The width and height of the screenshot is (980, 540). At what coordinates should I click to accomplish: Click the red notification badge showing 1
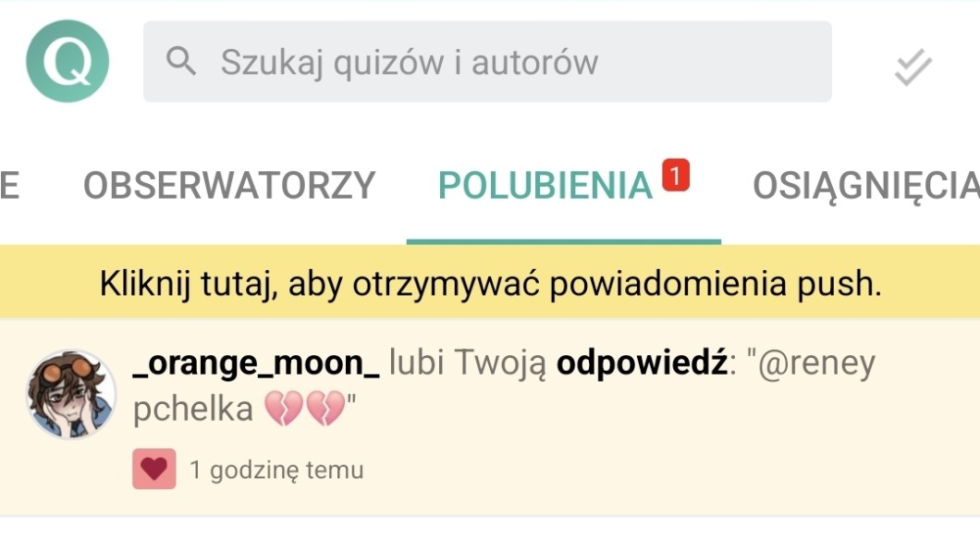676,175
